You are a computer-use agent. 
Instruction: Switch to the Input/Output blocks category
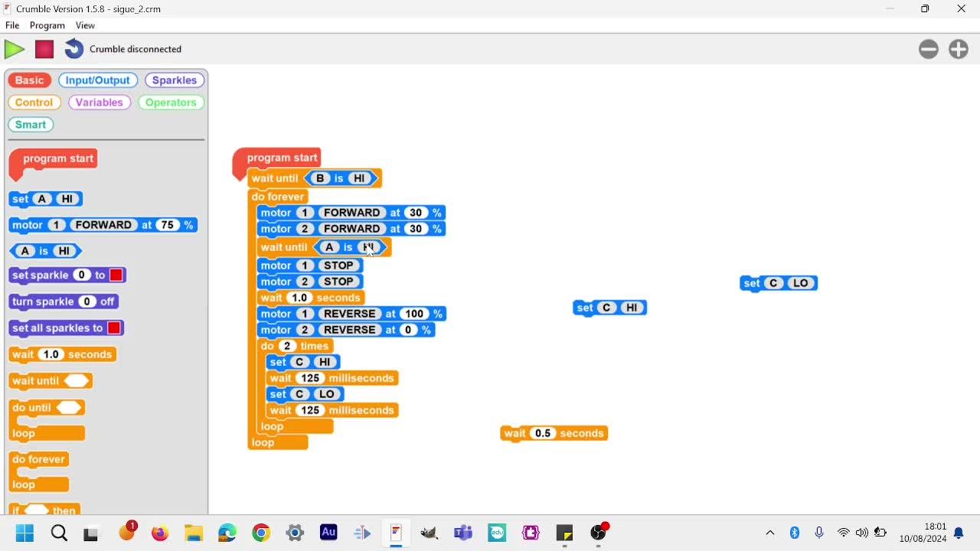[x=98, y=80]
